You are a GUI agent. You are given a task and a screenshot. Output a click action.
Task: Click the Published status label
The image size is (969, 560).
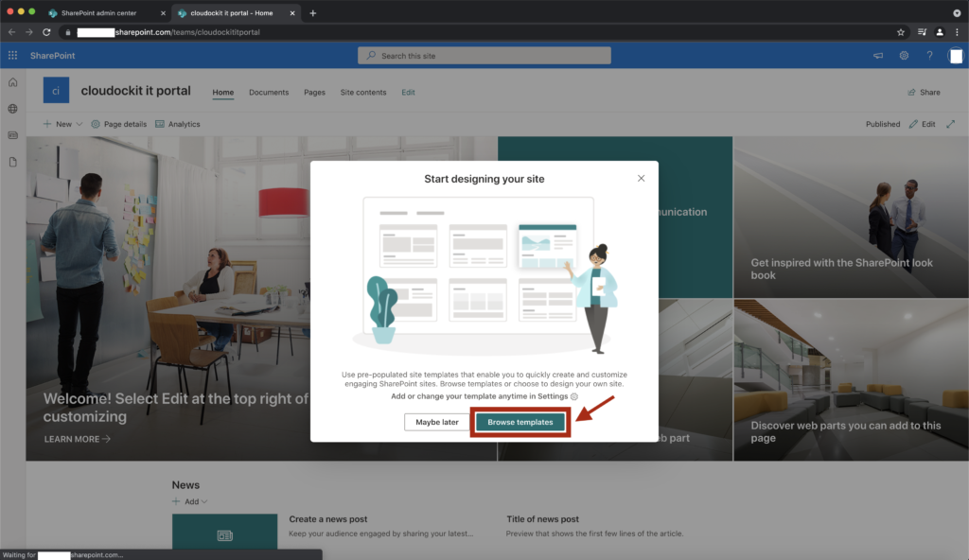click(x=883, y=124)
